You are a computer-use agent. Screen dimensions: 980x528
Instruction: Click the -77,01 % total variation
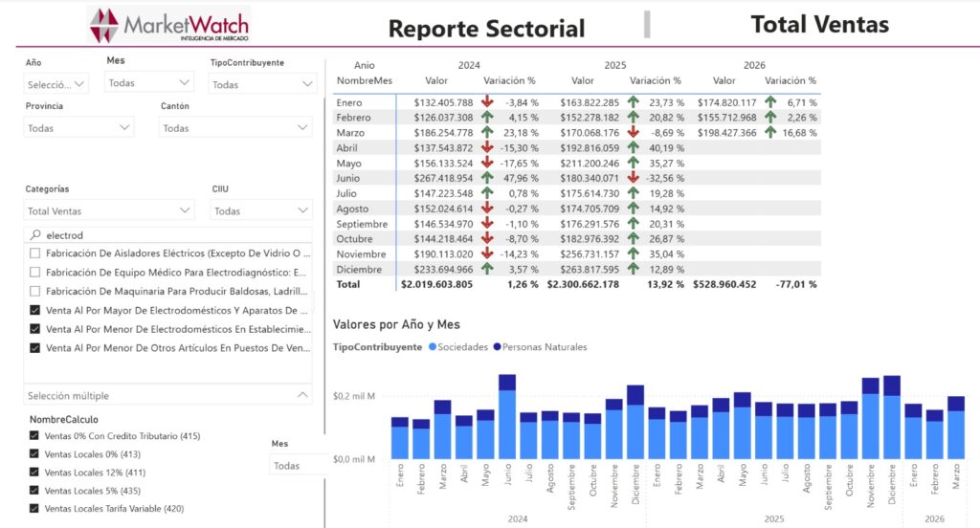click(796, 284)
